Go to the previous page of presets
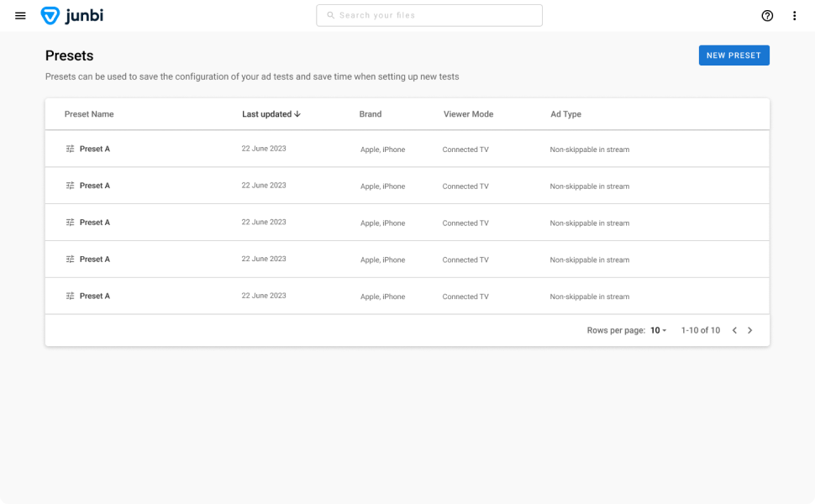The image size is (815, 504). click(734, 330)
